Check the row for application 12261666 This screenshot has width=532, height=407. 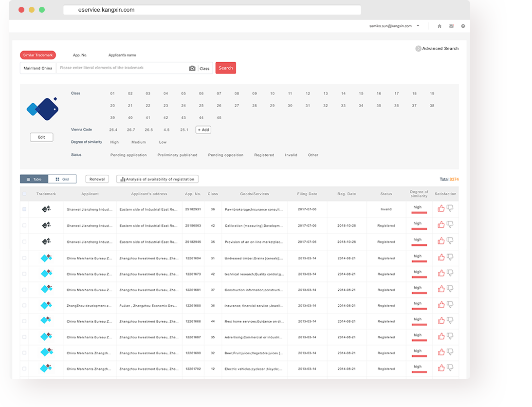[24, 321]
